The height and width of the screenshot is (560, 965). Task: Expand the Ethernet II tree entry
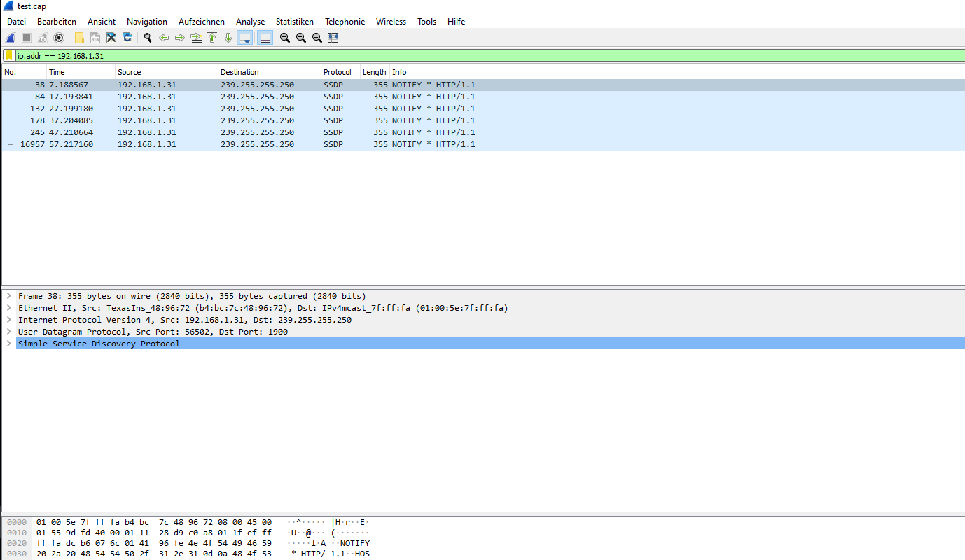[8, 308]
